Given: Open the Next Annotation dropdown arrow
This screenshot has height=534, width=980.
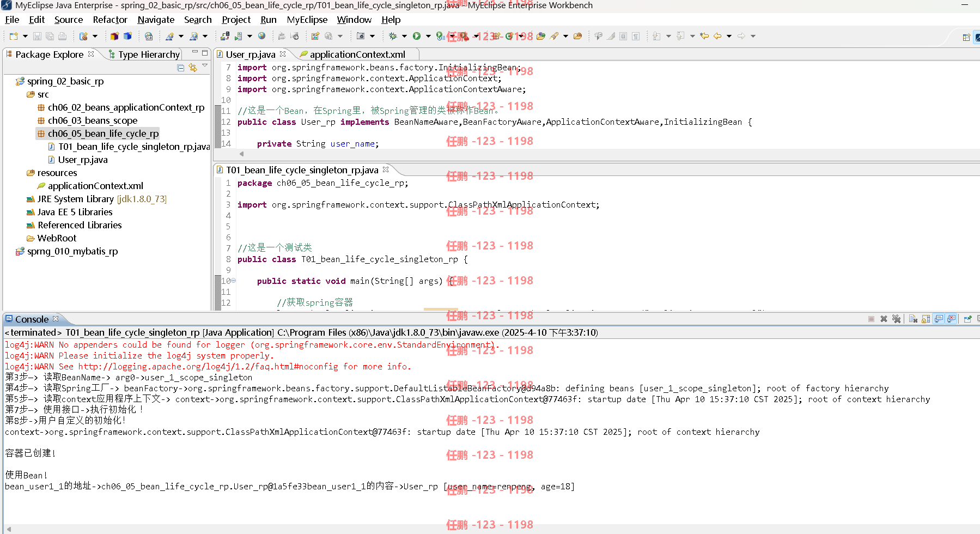Looking at the screenshot, I should (668, 36).
